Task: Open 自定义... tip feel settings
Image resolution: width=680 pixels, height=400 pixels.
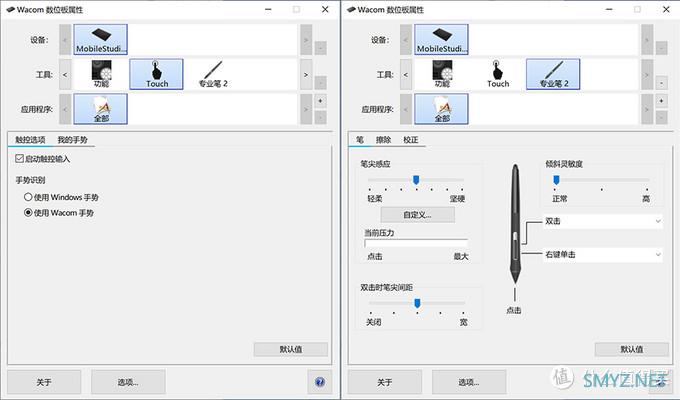Action: 418,215
